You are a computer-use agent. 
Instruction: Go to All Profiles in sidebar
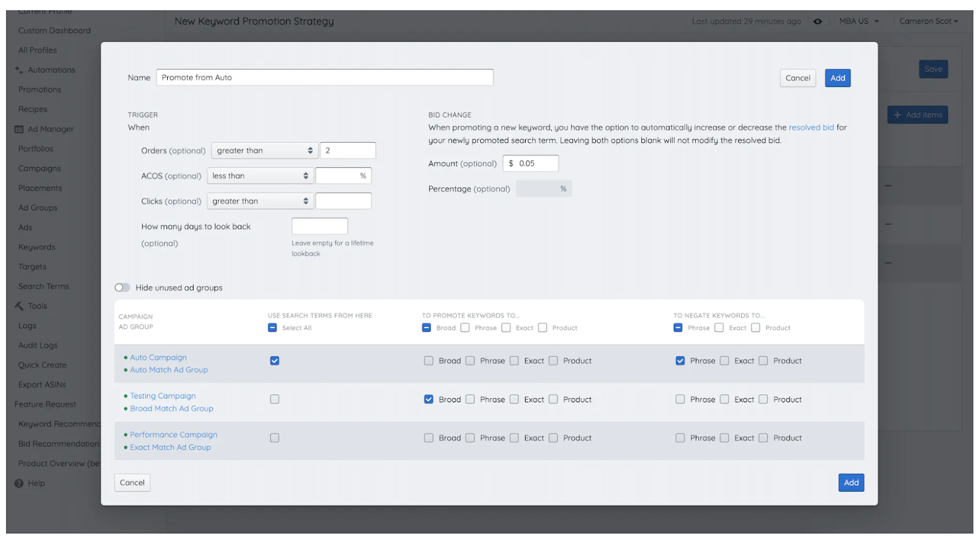[37, 50]
